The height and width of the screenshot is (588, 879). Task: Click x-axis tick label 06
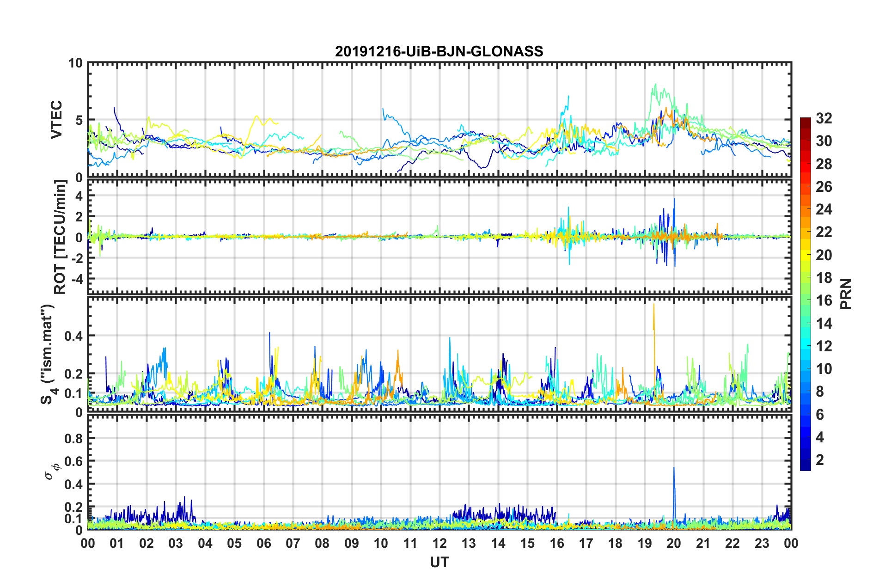tap(263, 543)
